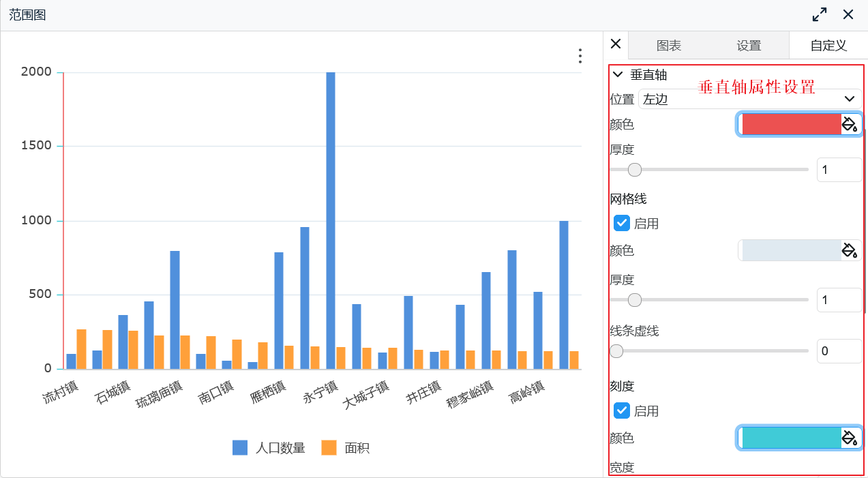
Task: Close the settings side panel via X icon
Action: 615,44
